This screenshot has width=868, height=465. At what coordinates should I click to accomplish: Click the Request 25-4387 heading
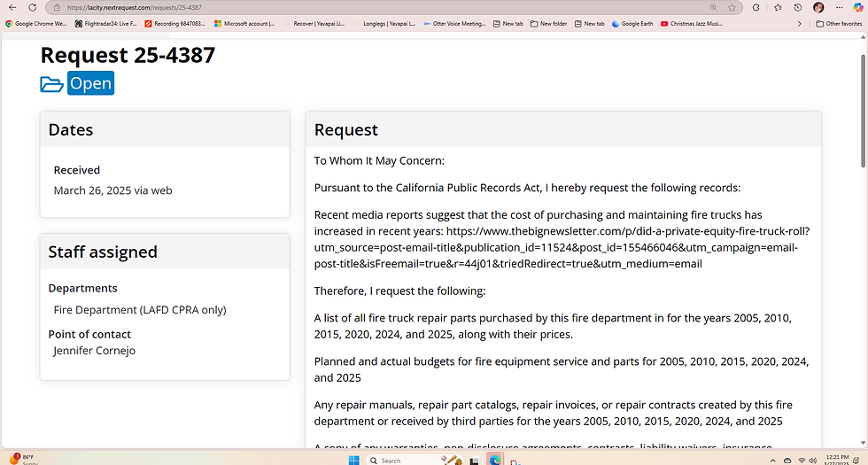128,55
